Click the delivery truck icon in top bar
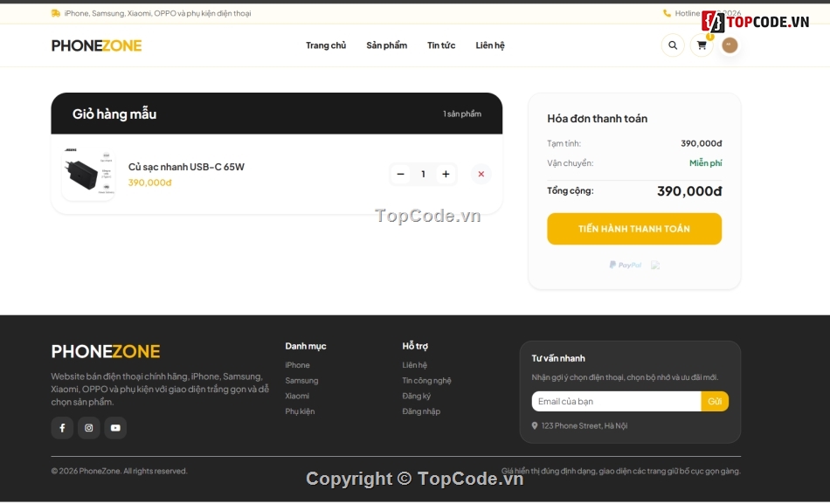Screen dimensions: 830x504 (x=56, y=13)
